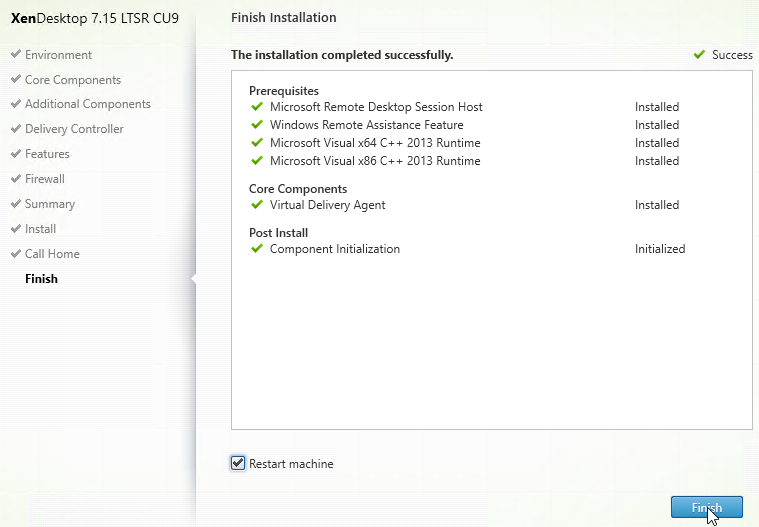The height and width of the screenshot is (527, 759).
Task: Uncheck the Restart machine checkbox
Action: click(x=238, y=463)
